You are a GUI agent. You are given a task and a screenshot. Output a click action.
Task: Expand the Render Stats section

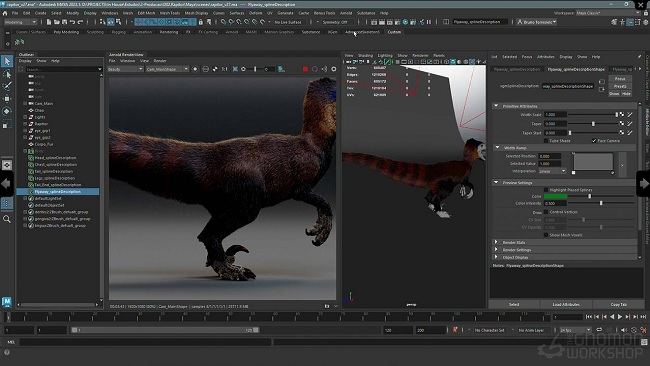(x=496, y=242)
